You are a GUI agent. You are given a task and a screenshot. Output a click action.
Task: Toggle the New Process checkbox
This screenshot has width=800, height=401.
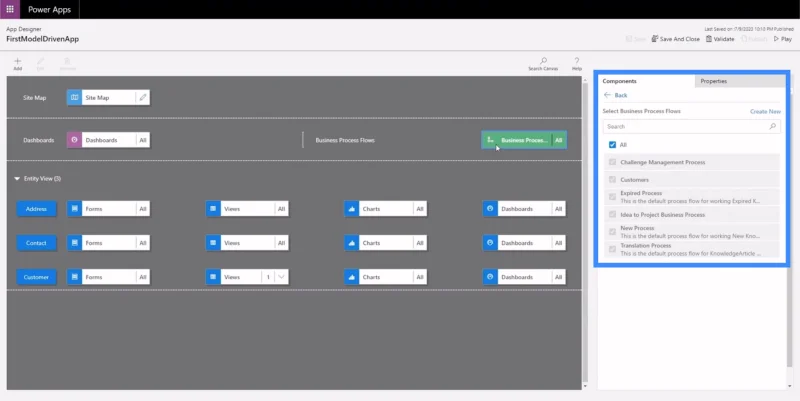tap(612, 232)
